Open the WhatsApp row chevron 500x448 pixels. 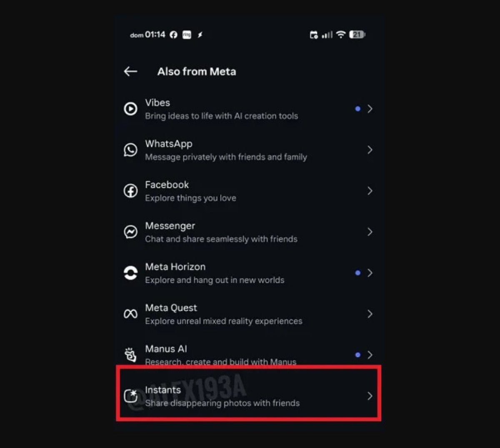coord(370,150)
